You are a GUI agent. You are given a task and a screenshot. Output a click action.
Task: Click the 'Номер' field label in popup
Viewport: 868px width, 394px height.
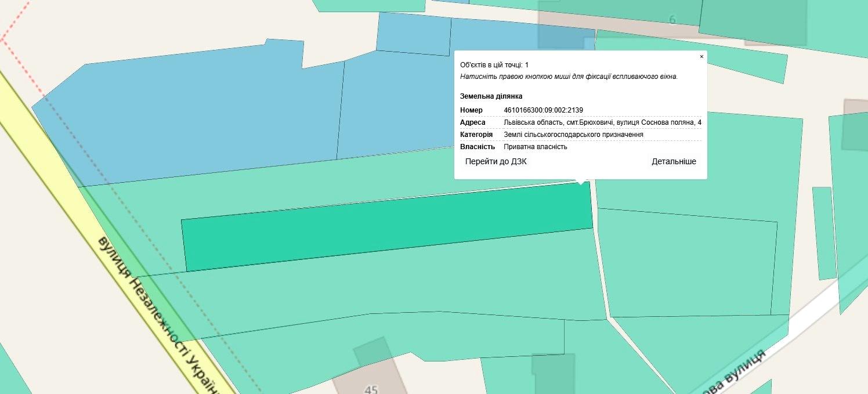click(x=471, y=110)
